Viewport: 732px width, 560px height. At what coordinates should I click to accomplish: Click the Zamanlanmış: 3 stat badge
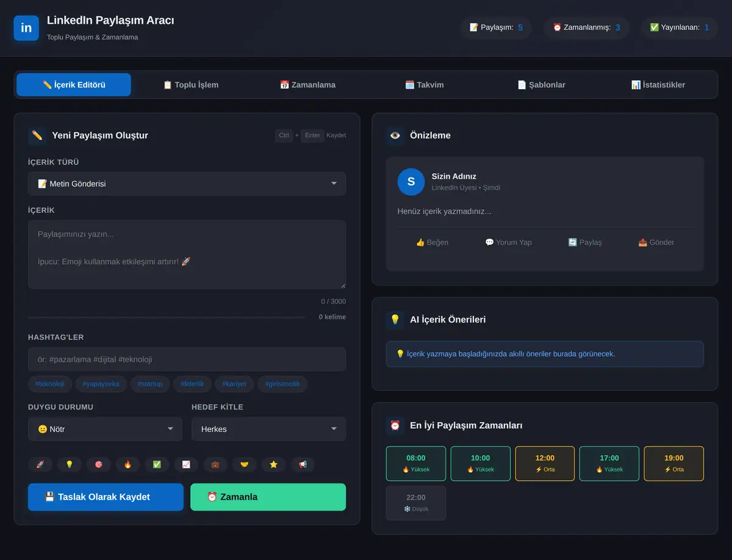click(x=586, y=27)
